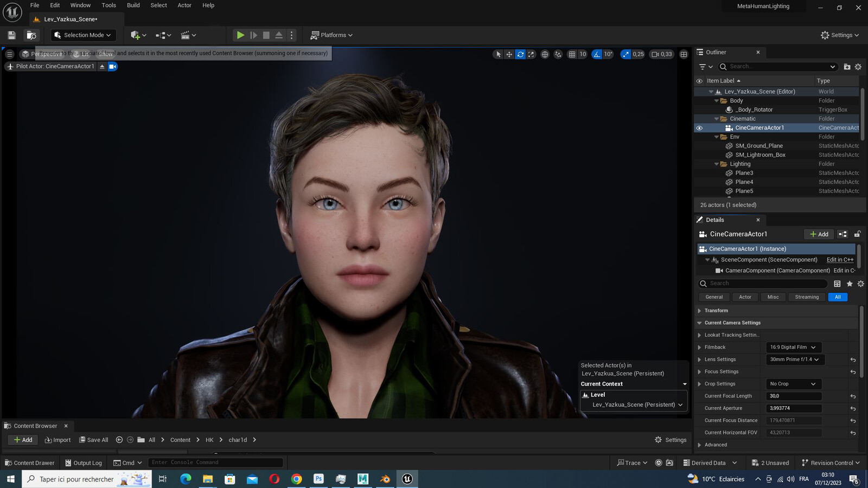Show the Actor details filter
This screenshot has width=868, height=488.
[745, 297]
